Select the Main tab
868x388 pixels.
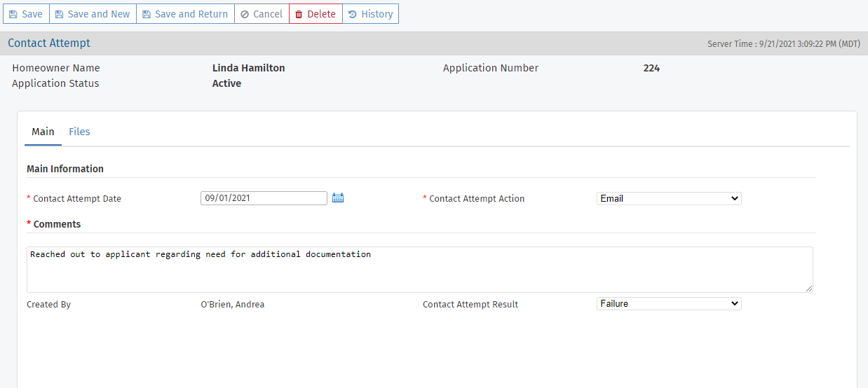[x=43, y=132]
